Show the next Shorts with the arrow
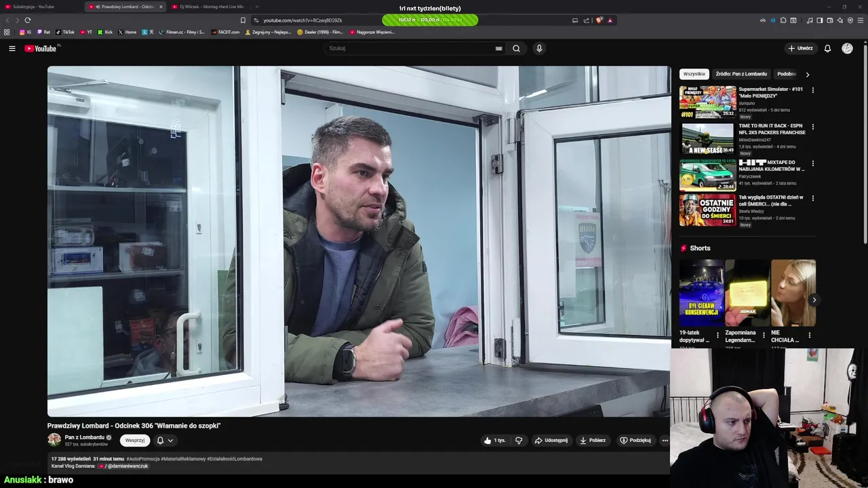 (814, 300)
